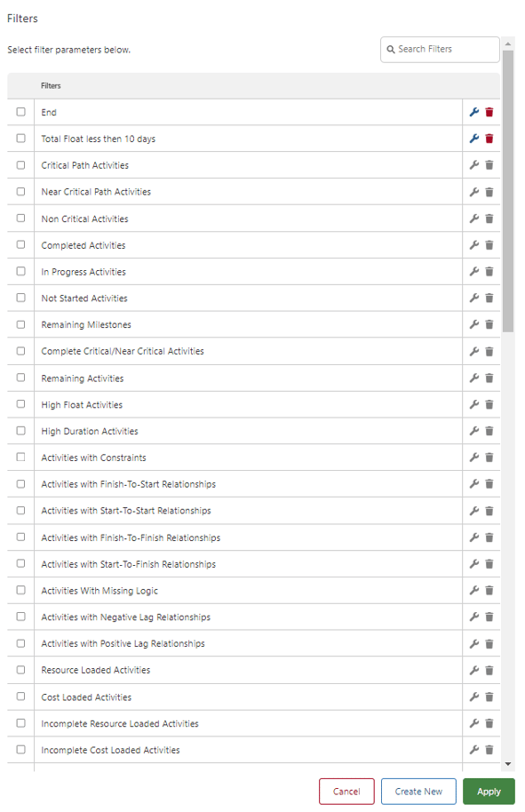Check the Critical Path Activities checkbox
The image size is (525, 812).
click(20, 164)
